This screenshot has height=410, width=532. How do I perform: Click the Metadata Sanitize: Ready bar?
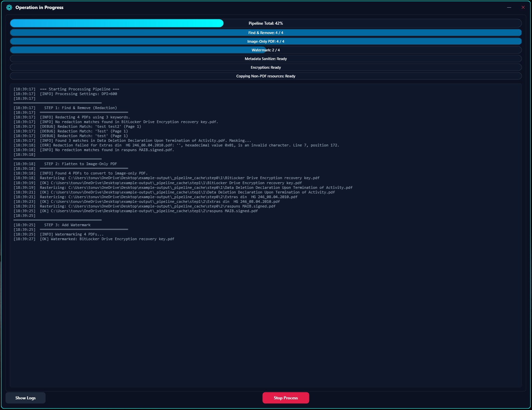pos(266,59)
